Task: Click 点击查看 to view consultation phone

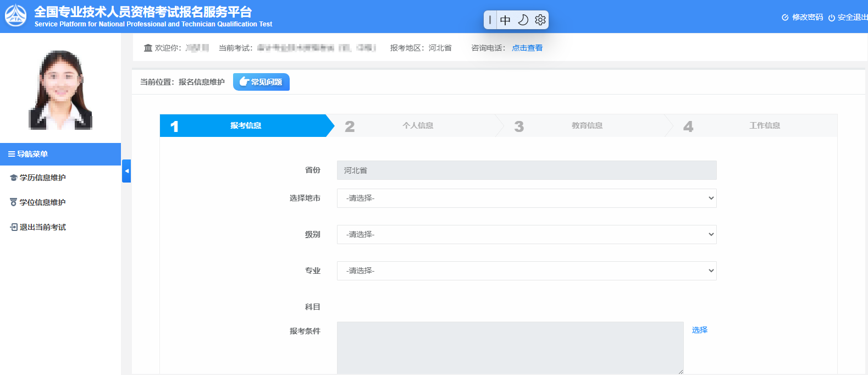Action: (x=527, y=48)
